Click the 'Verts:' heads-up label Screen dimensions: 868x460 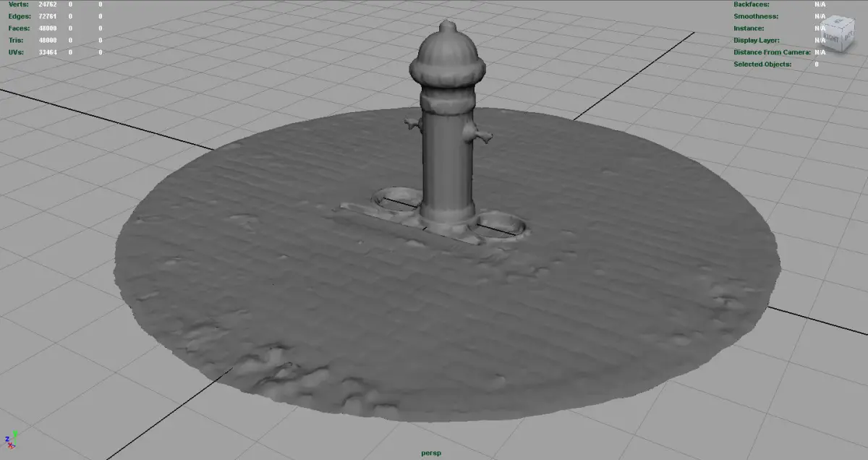[x=17, y=4]
